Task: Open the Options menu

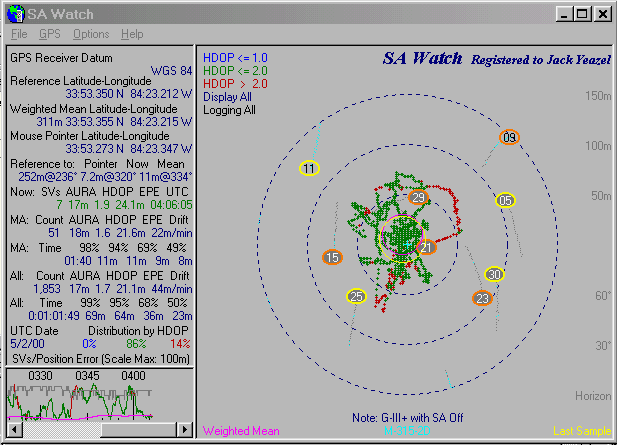Action: (91, 34)
